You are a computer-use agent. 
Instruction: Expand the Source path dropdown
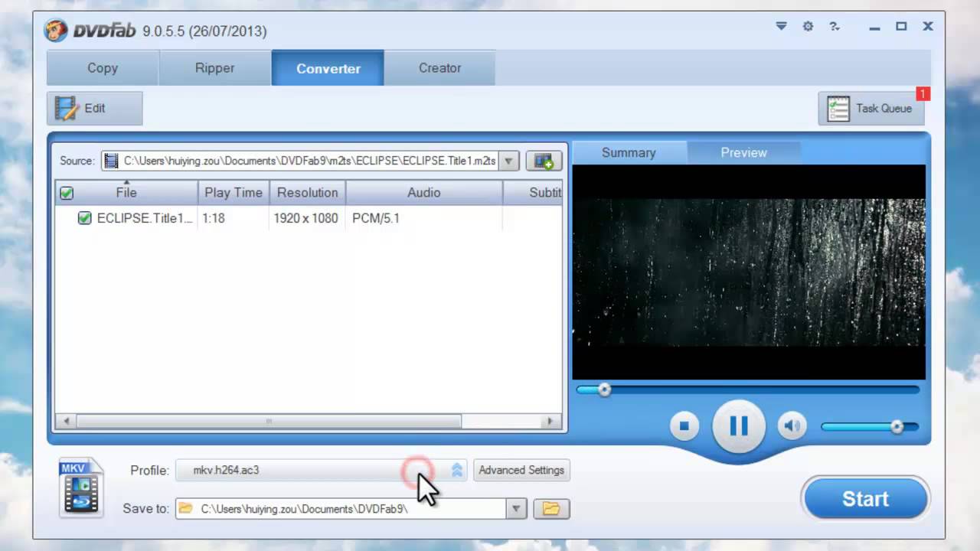[x=508, y=161]
